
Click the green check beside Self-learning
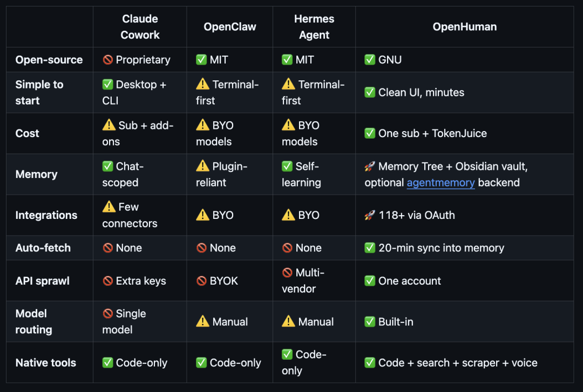(287, 166)
